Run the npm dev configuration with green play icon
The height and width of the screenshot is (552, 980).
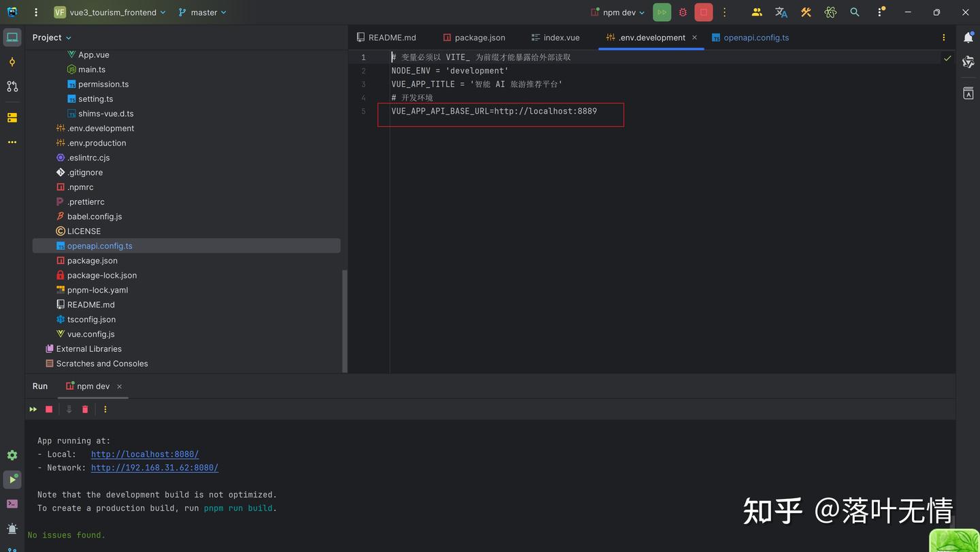pyautogui.click(x=661, y=12)
